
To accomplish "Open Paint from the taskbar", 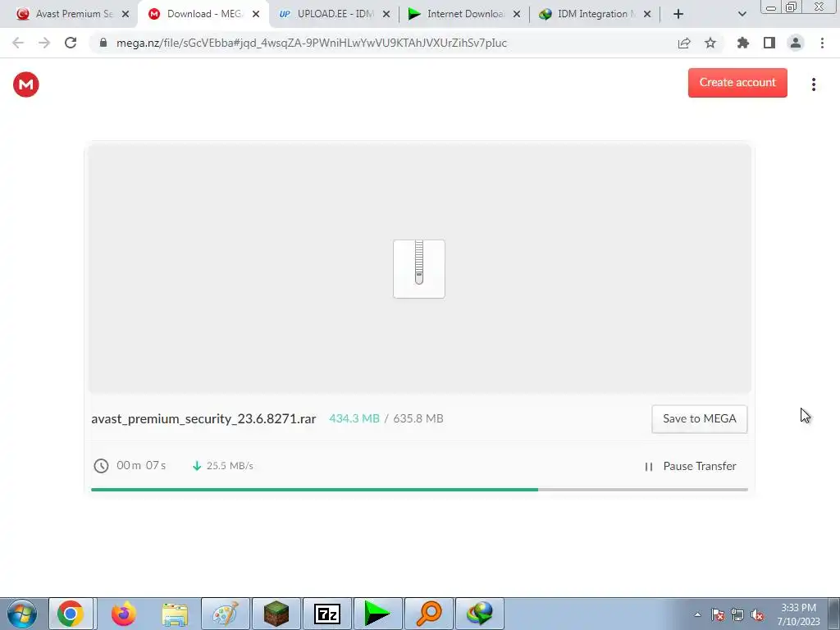I will tap(226, 614).
